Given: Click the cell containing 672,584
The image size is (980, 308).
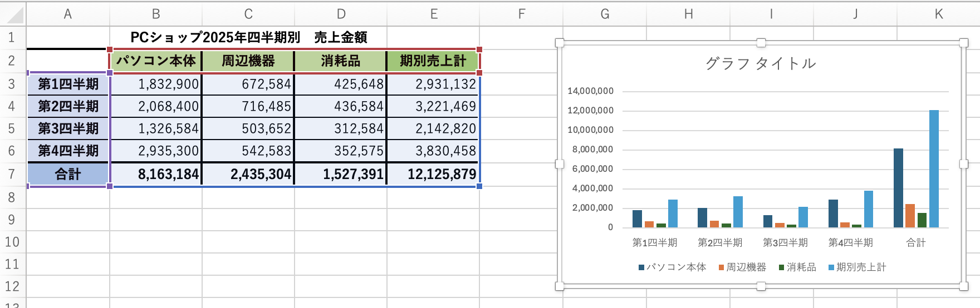Looking at the screenshot, I should coord(248,84).
